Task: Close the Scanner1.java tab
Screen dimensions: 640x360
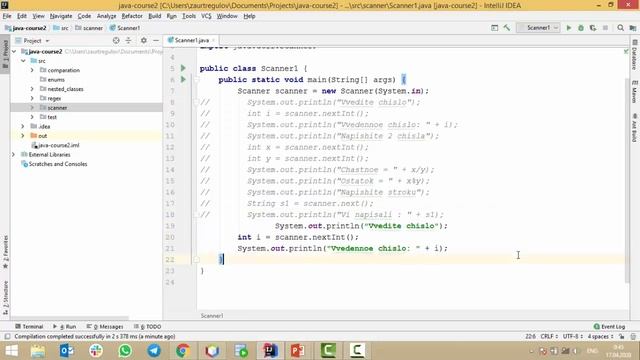Action: pyautogui.click(x=213, y=40)
